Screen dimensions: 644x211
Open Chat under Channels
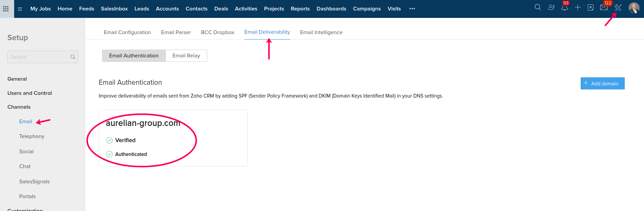point(25,166)
